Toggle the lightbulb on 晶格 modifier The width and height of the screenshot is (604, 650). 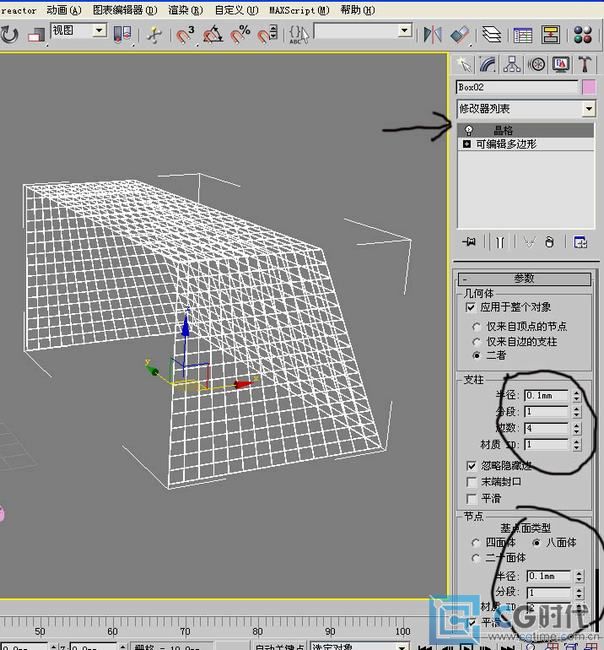[468, 130]
